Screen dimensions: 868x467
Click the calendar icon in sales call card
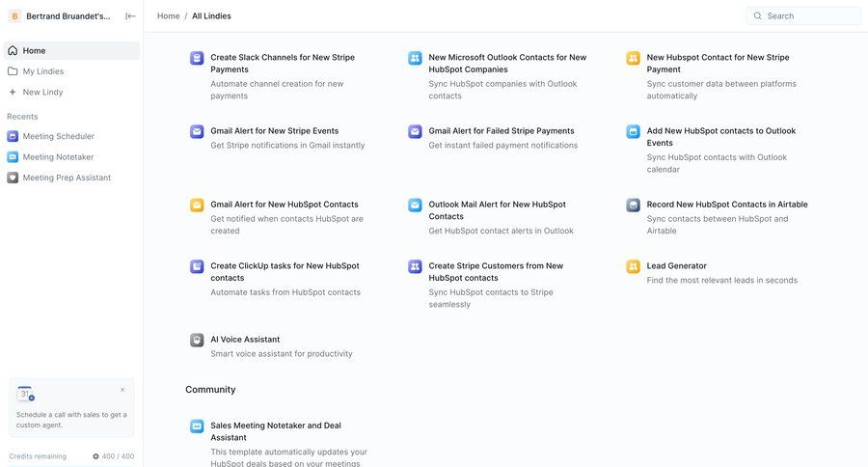tap(25, 394)
